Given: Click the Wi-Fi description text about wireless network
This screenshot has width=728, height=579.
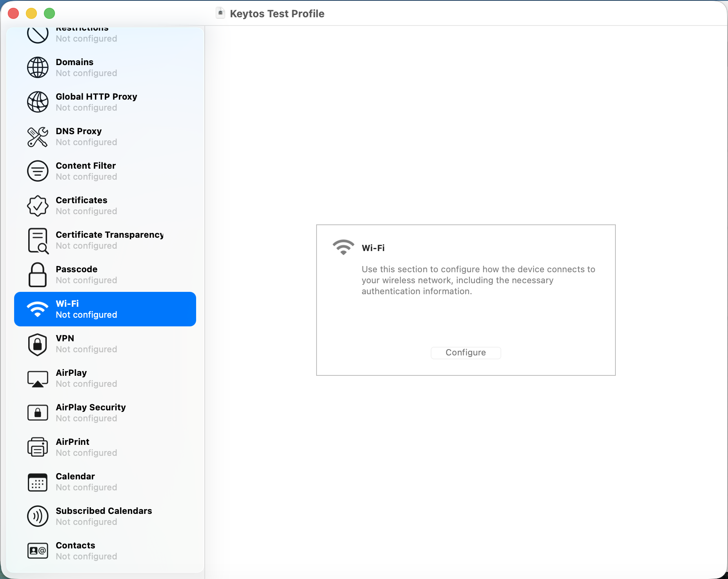Looking at the screenshot, I should [479, 280].
